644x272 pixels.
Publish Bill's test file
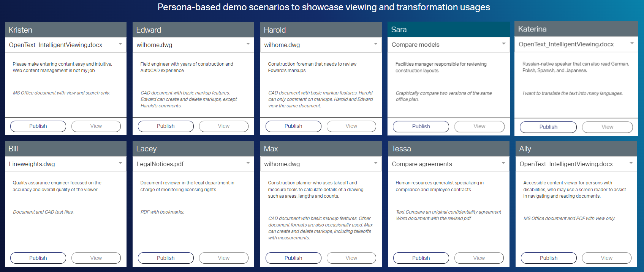coord(38,258)
